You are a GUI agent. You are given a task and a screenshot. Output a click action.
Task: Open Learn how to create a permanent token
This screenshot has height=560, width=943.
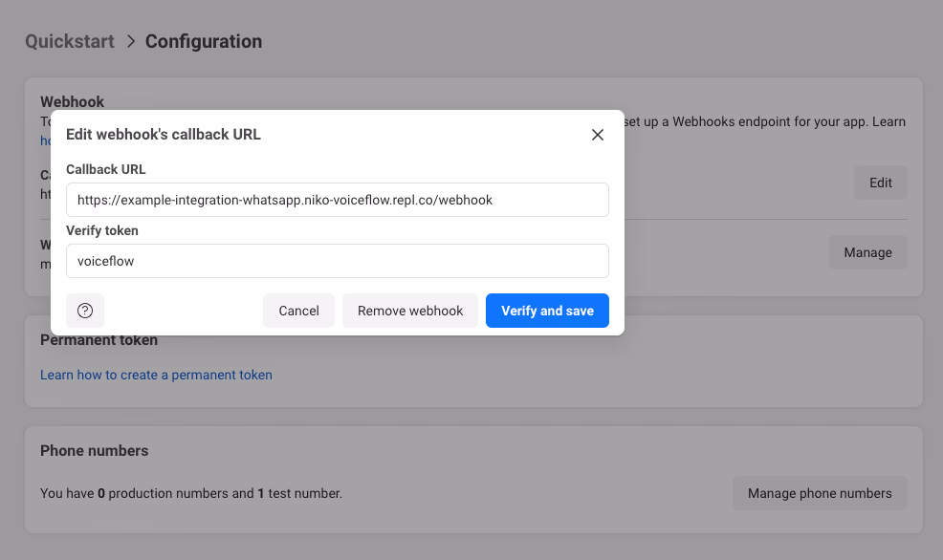[x=156, y=375]
